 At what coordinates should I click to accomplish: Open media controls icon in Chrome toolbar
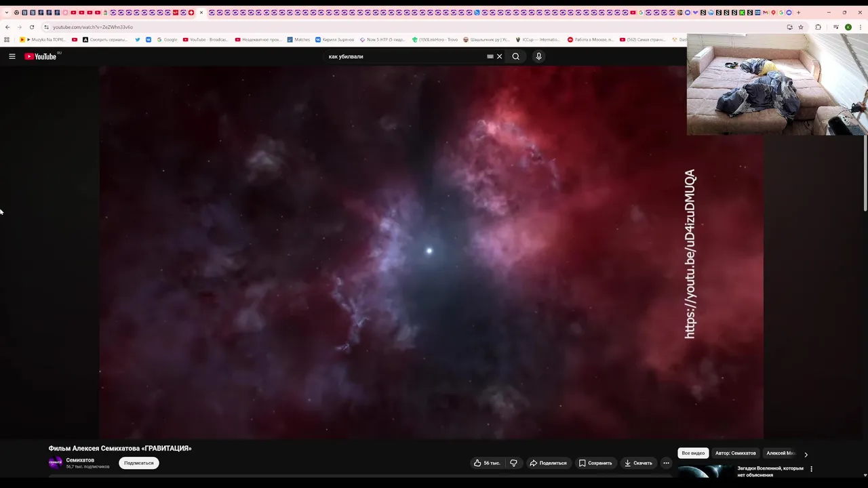coord(836,27)
